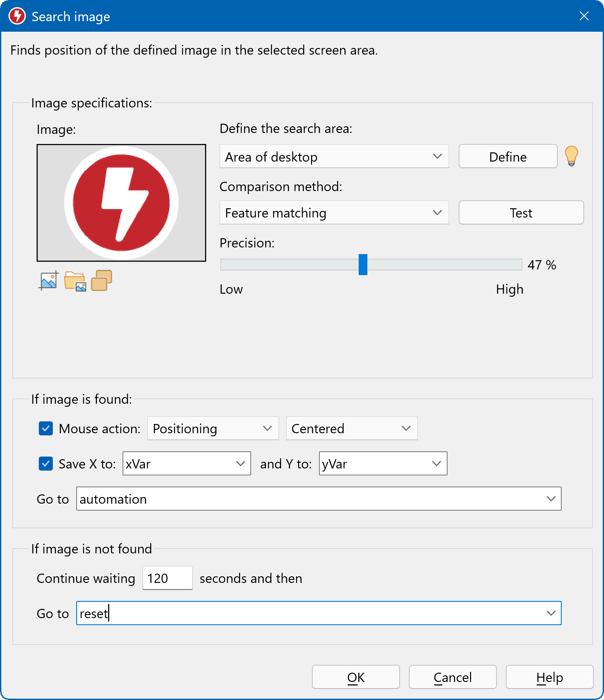The image size is (604, 700).
Task: Click the lightbulb hint icon
Action: (x=571, y=156)
